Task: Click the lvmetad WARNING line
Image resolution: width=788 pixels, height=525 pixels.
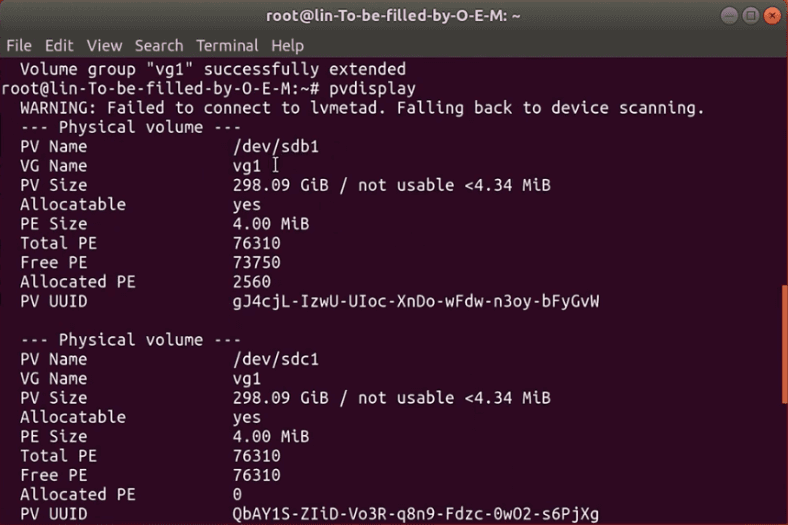Action: pyautogui.click(x=362, y=108)
